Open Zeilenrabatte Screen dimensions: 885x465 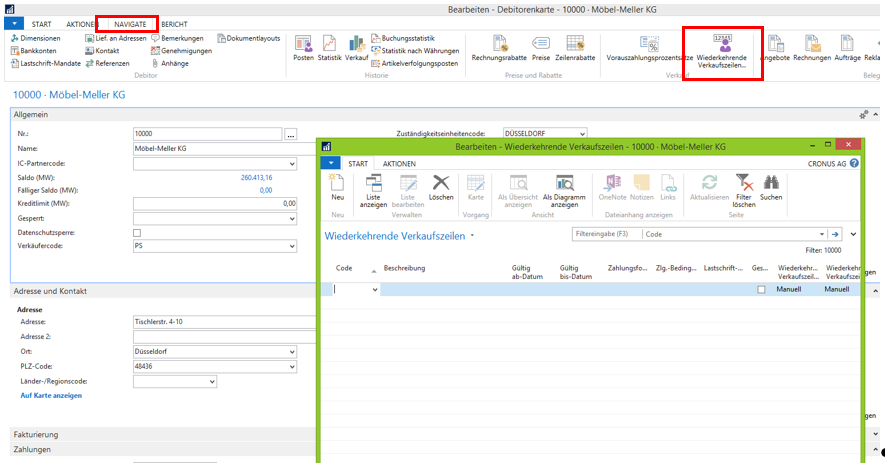tap(575, 48)
